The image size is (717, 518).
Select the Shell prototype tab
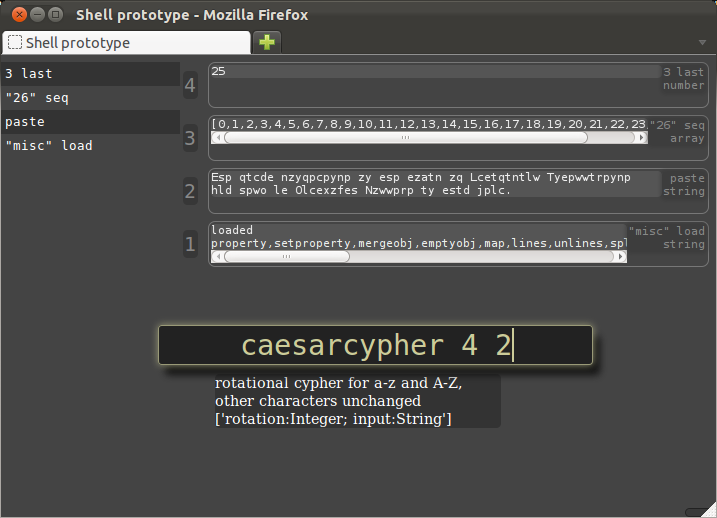pyautogui.click(x=127, y=43)
